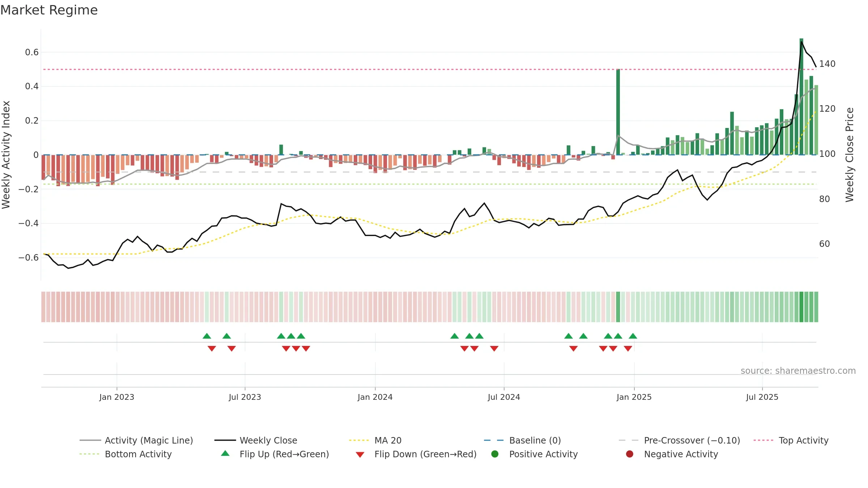Image resolution: width=868 pixels, height=488 pixels.
Task: Click the 60 price axis label
Action: 825,244
